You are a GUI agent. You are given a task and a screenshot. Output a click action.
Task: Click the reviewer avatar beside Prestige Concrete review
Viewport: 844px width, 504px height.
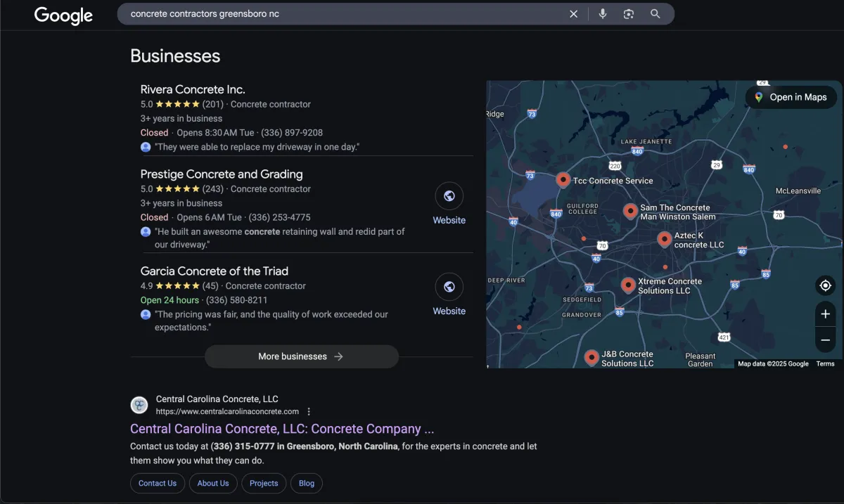pos(146,232)
